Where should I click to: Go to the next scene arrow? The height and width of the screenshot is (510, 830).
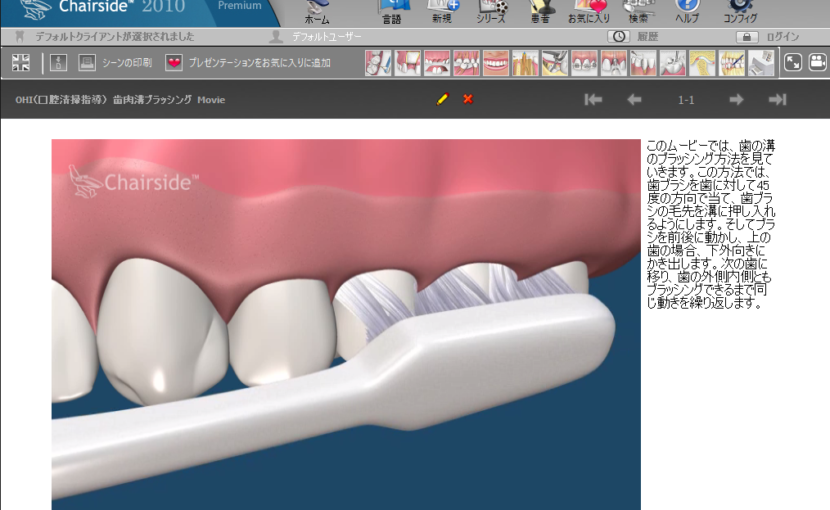(736, 100)
